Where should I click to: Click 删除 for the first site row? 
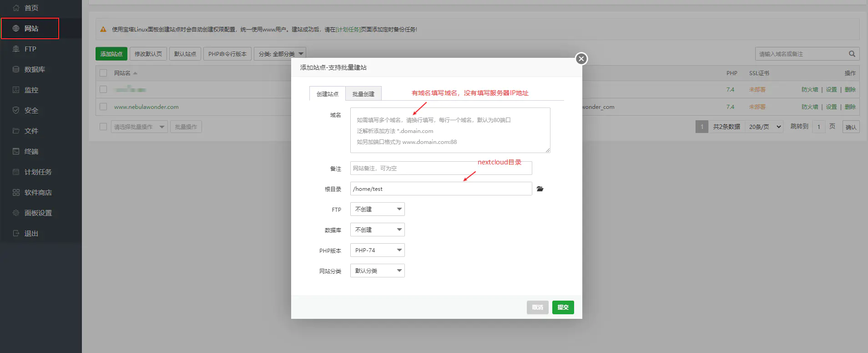tap(850, 89)
